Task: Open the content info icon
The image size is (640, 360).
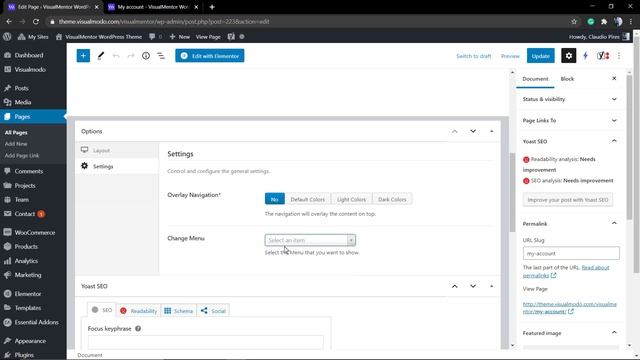Action: (x=146, y=56)
